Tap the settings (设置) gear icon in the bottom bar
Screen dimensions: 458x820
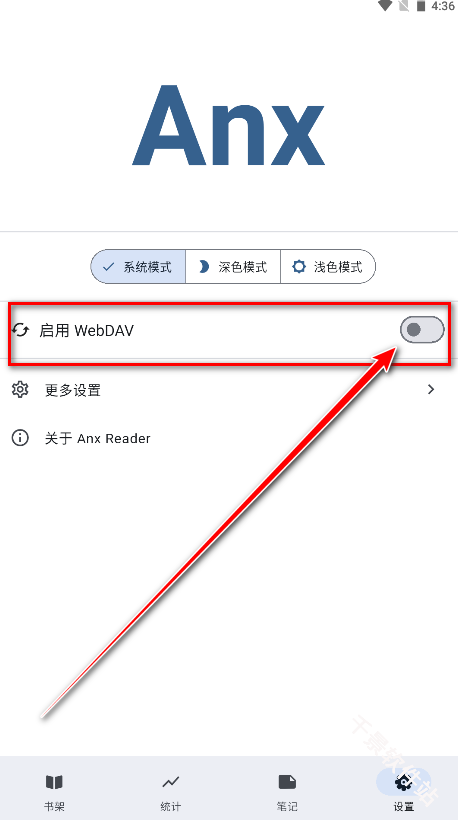[x=404, y=782]
